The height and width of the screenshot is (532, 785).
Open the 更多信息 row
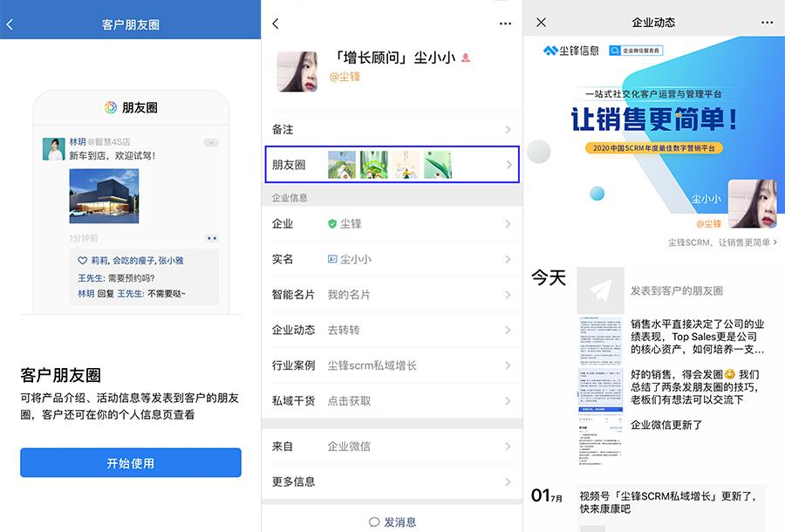tap(392, 481)
